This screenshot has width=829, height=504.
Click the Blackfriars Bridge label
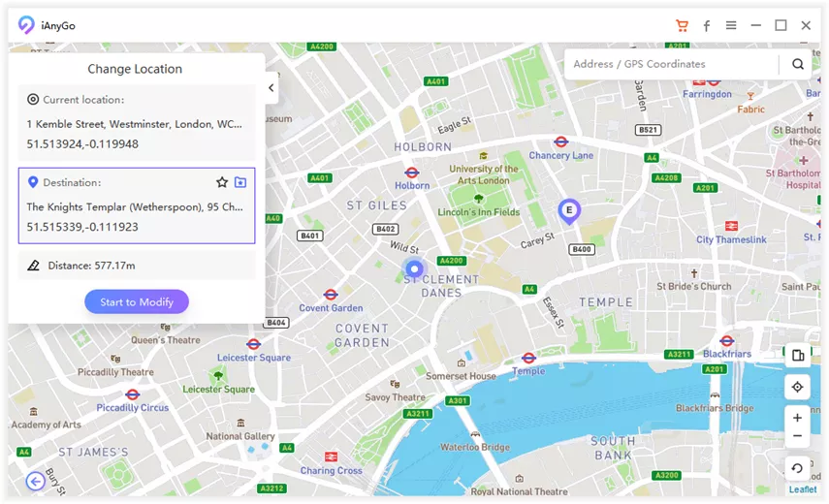point(715,408)
